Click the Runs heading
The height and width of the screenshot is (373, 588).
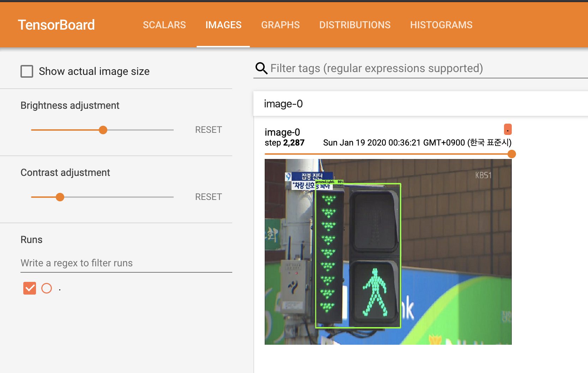coord(31,240)
